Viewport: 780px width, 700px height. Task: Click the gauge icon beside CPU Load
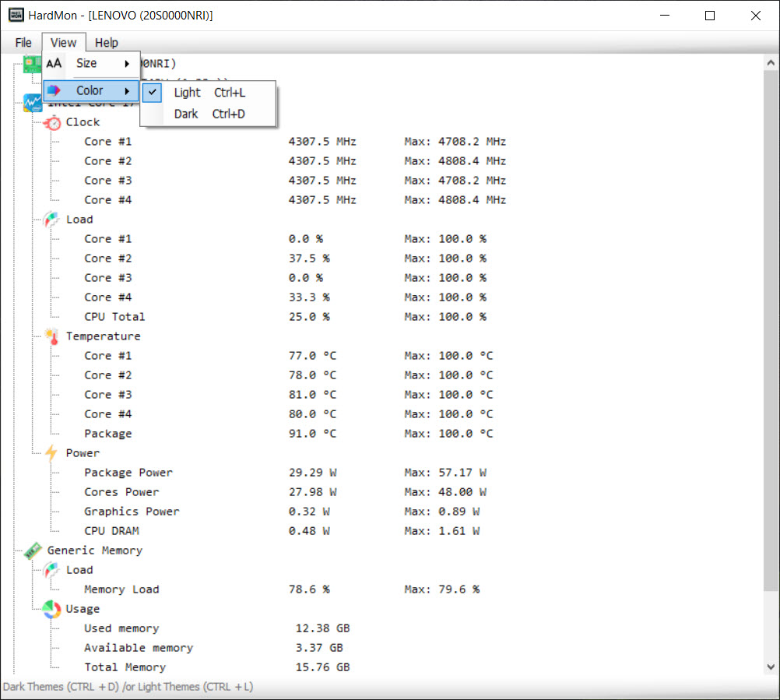coord(51,220)
